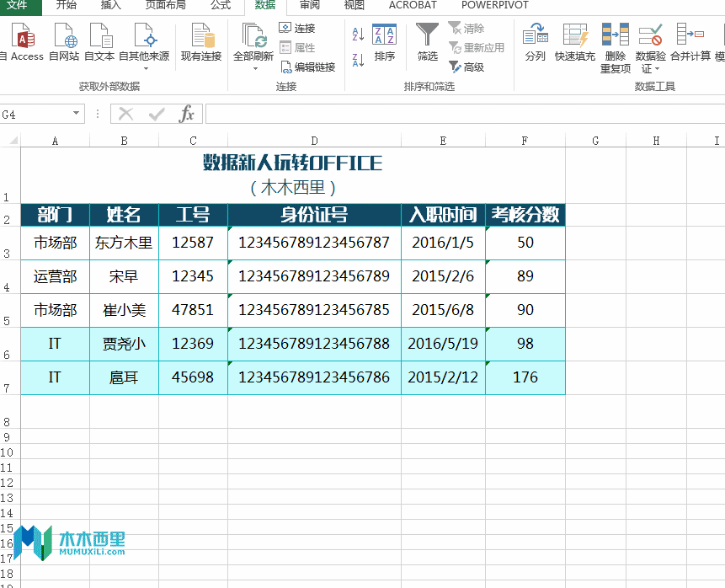Switch to the POWERPIVOT tab

pos(495,6)
